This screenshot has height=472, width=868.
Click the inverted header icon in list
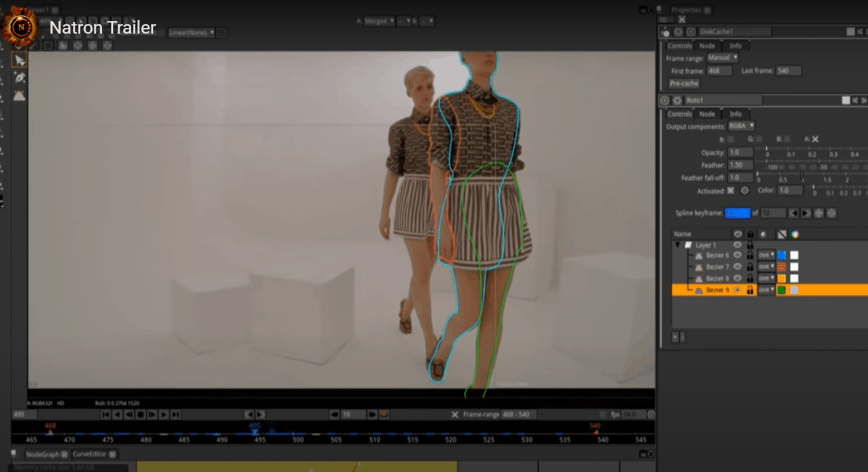pyautogui.click(x=782, y=235)
